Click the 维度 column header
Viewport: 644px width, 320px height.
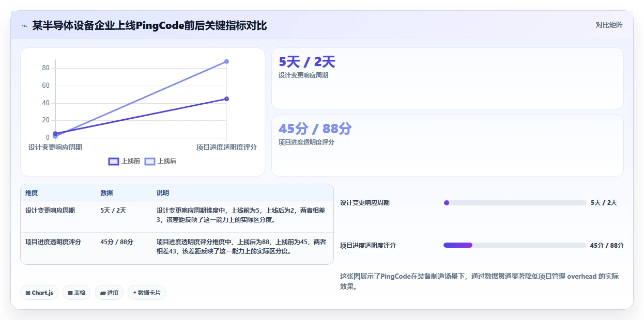[x=32, y=193]
